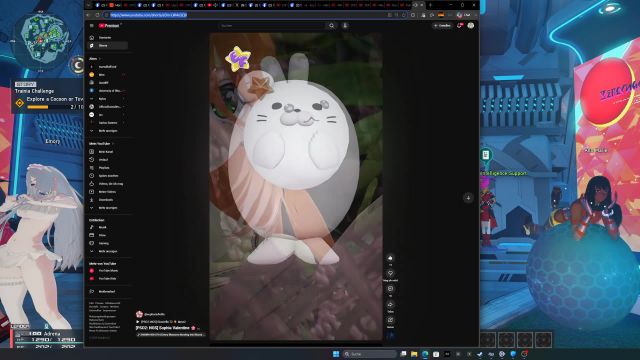Viewport: 640px width, 360px height.
Task: Open Meldeverlauf flag item
Action: tap(108, 292)
